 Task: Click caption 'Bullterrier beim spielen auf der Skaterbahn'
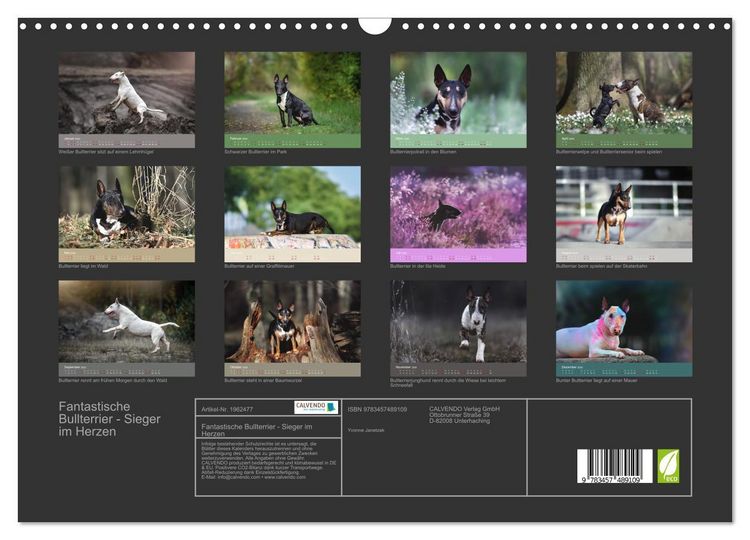coord(601,266)
